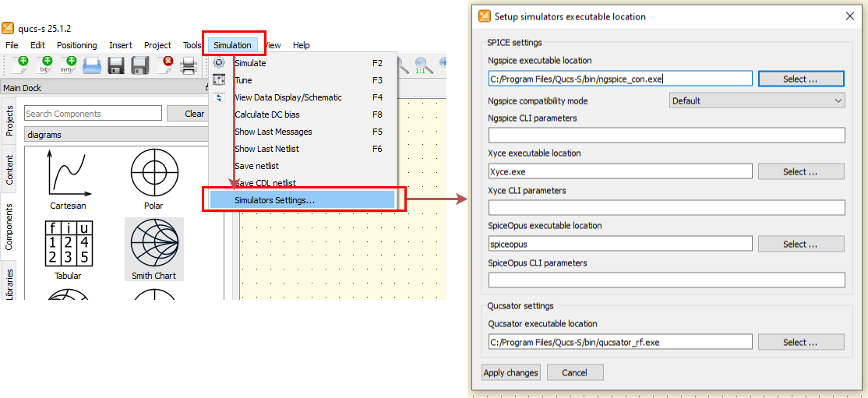Click the Save floppy disk icon
Screen dimensions: 868x398
click(116, 66)
